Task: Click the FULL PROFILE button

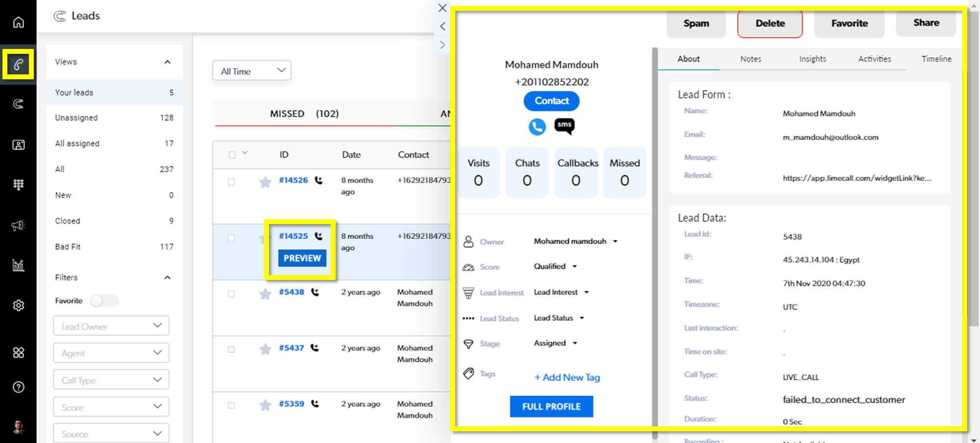Action: point(551,406)
